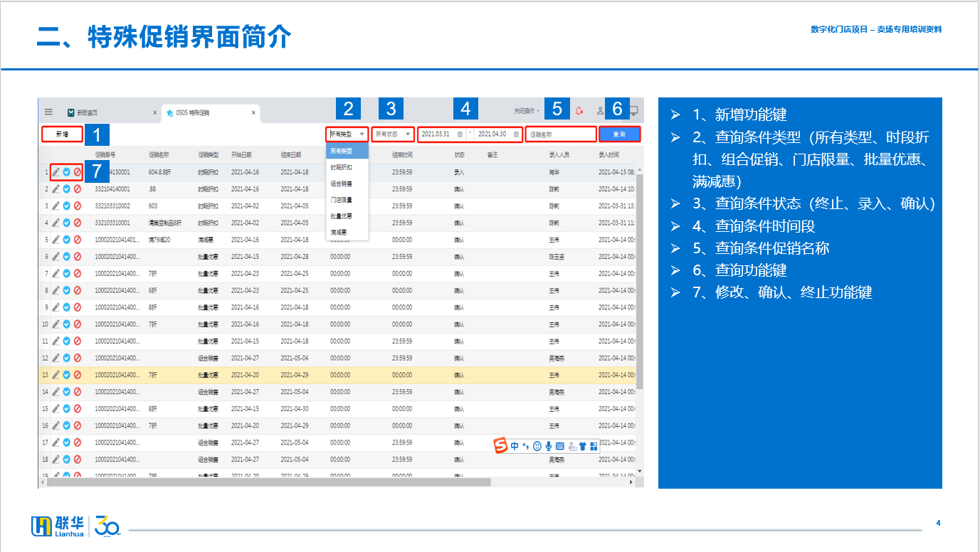Edit promotion 332104140001 with pencil icon
Screen dimensions: 980x552
coord(56,189)
